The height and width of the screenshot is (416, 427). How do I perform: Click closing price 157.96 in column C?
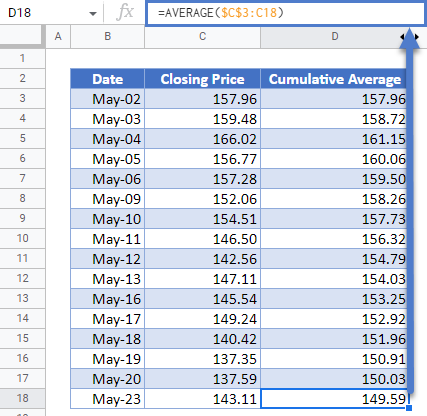202,99
